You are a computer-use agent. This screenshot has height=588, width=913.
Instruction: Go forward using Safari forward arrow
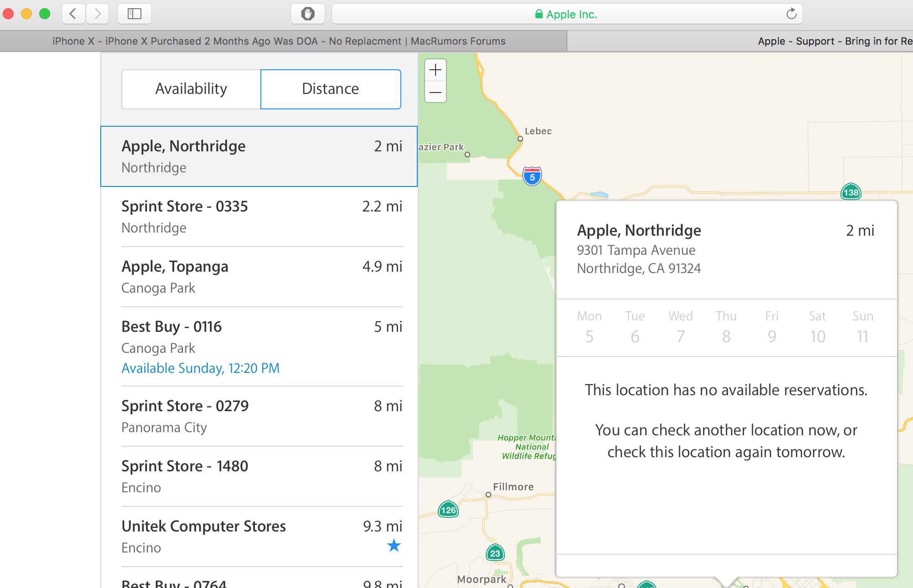(97, 14)
